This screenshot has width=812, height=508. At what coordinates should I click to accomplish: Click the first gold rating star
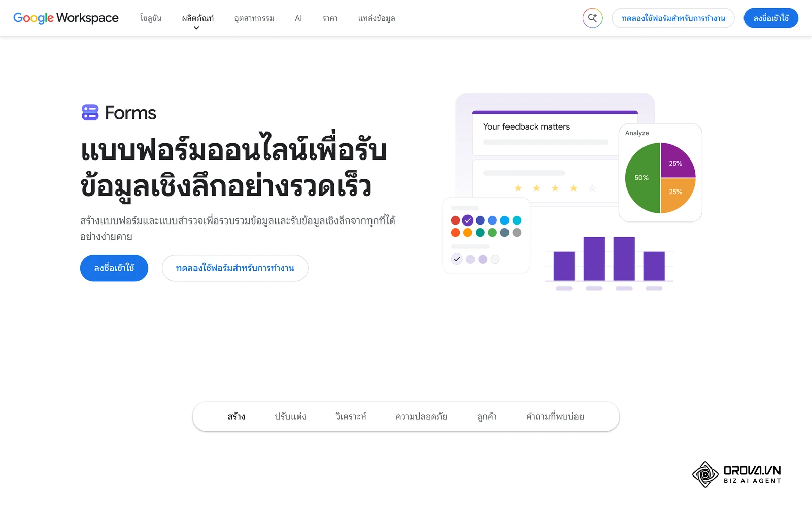(518, 188)
